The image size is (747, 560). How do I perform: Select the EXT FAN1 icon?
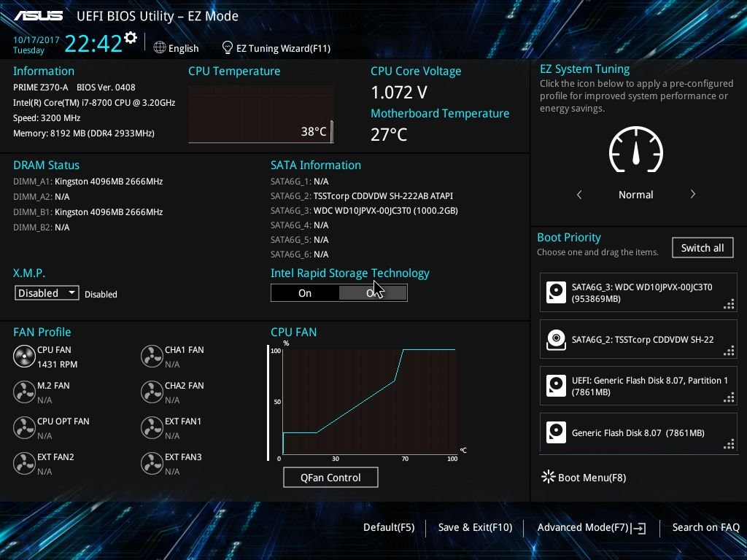point(152,427)
